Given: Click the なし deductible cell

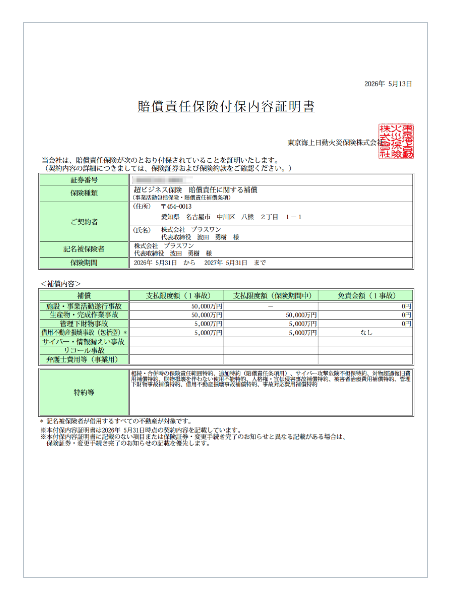Looking at the screenshot, I should click(366, 333).
